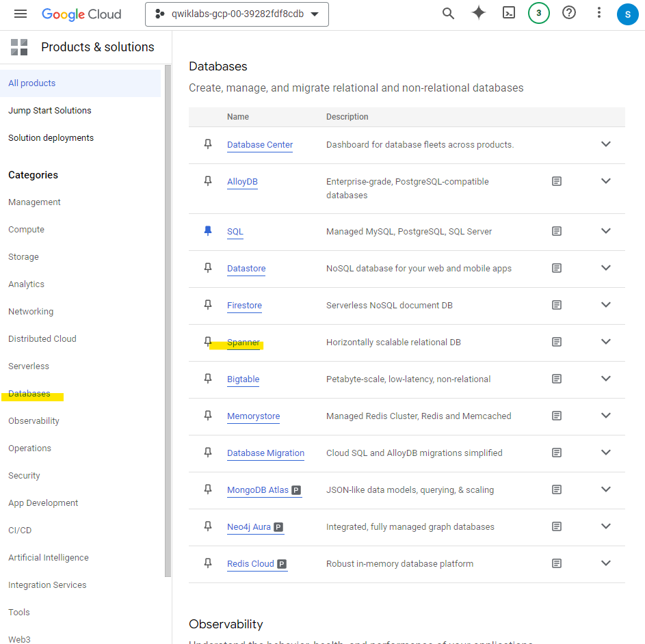Open the Spanner product link

point(243,343)
